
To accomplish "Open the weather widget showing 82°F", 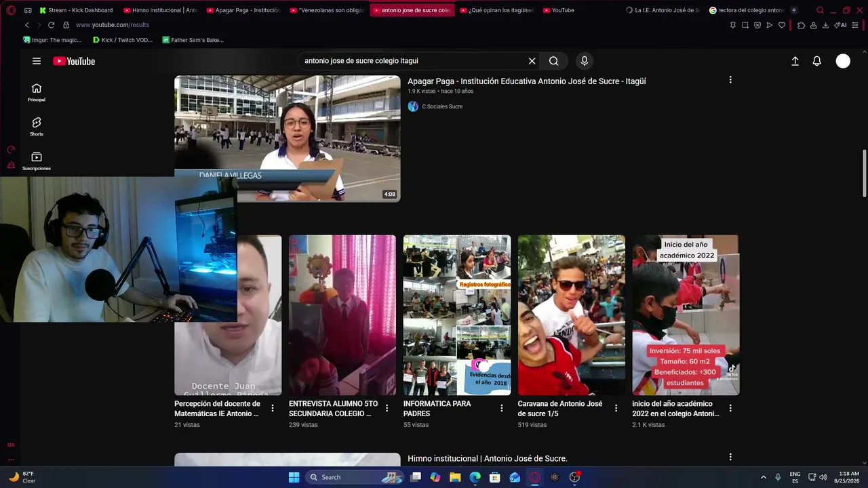I will pyautogui.click(x=22, y=477).
